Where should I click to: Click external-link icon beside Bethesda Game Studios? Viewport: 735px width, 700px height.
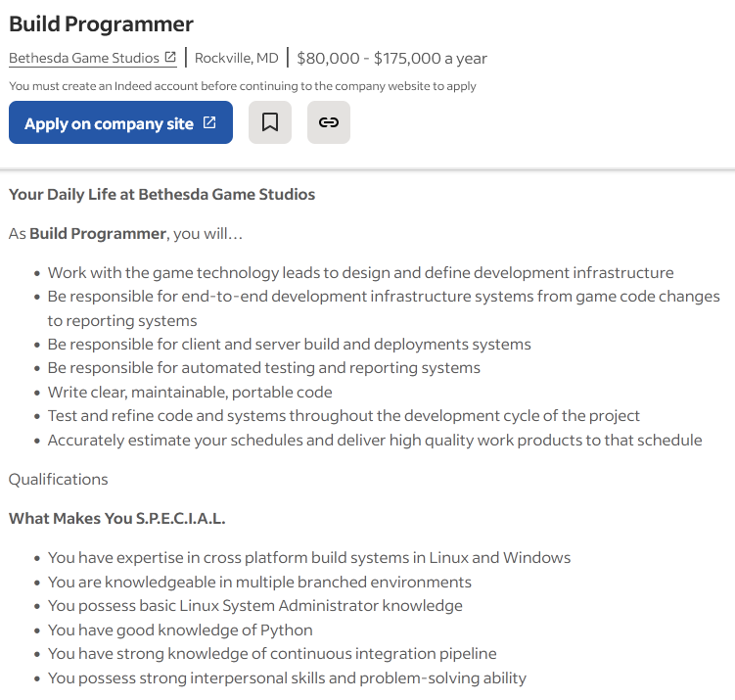[170, 58]
